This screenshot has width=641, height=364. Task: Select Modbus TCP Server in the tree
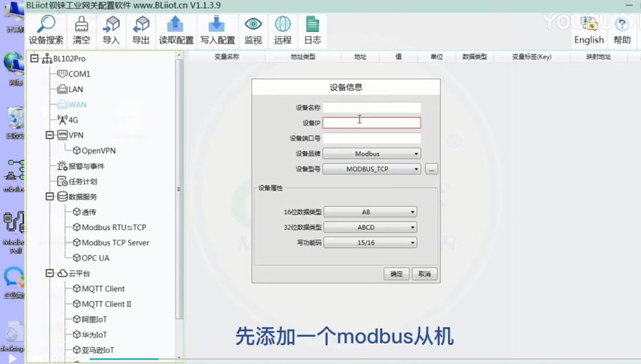[x=115, y=243]
